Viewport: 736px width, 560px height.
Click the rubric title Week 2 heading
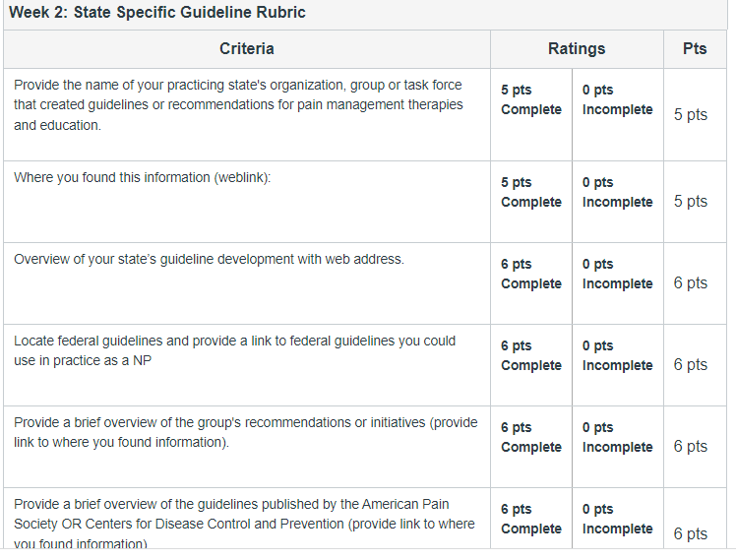tap(157, 12)
